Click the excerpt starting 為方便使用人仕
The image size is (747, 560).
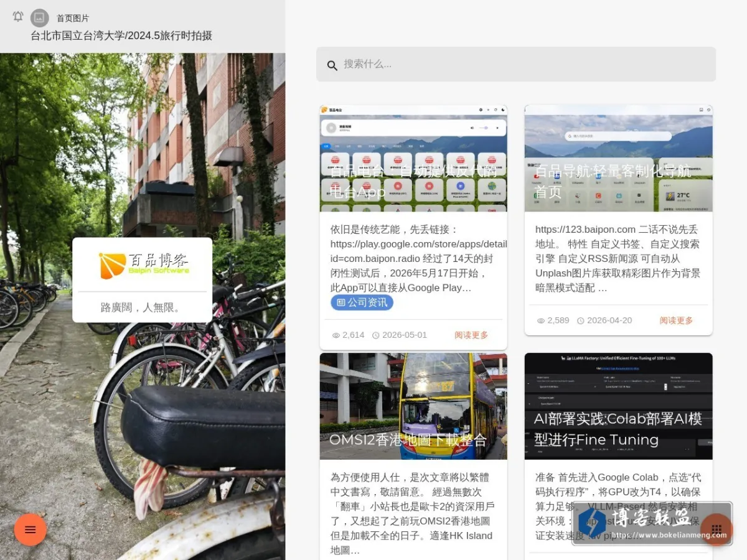(x=413, y=514)
